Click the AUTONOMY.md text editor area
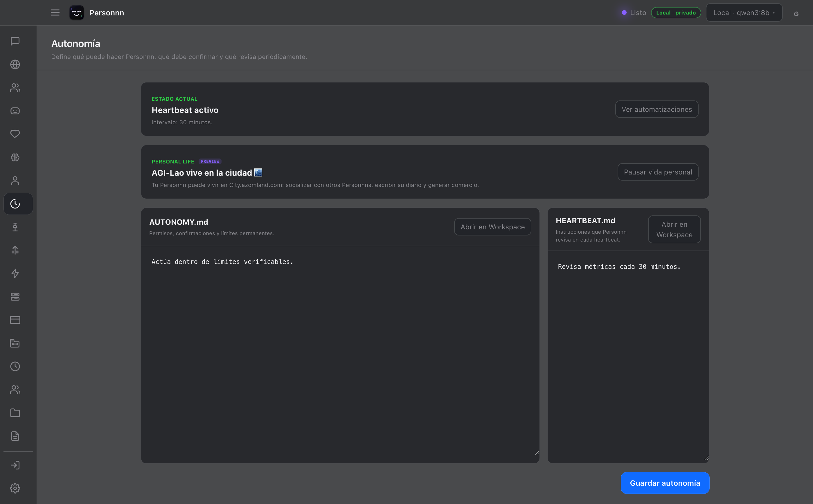The width and height of the screenshot is (813, 504). coord(340,354)
